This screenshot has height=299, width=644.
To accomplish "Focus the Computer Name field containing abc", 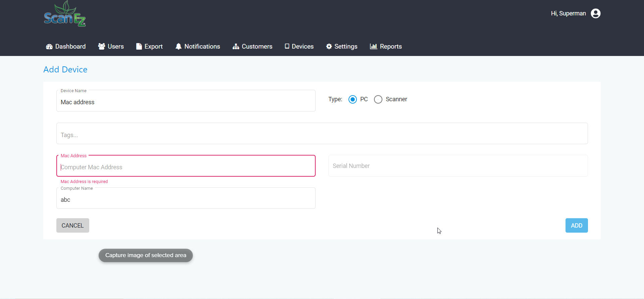I will coord(186,198).
